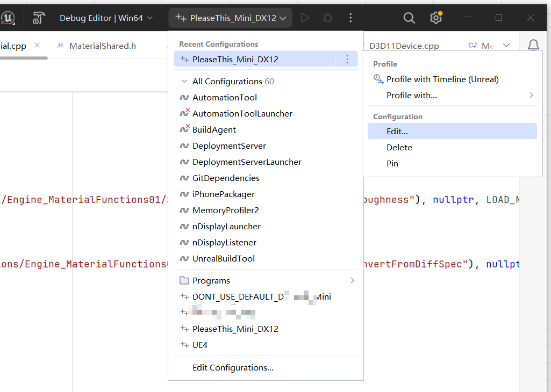Click the Run play icon

[305, 18]
